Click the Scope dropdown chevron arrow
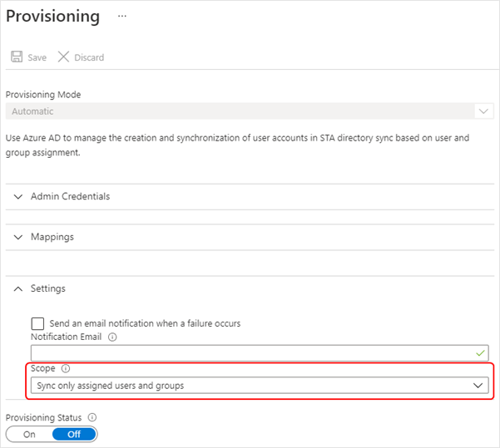This screenshot has width=500, height=448. point(478,386)
